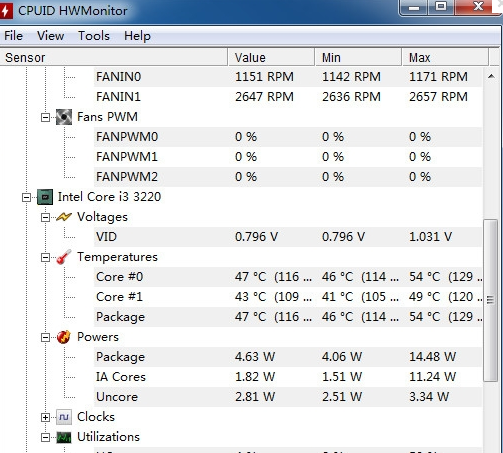Click the Sensor column header
The height and width of the screenshot is (453, 503).
point(114,57)
